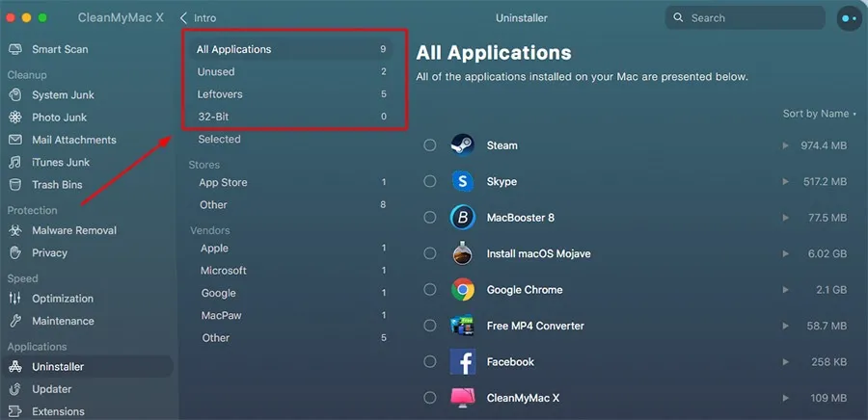Image resolution: width=868 pixels, height=420 pixels.
Task: Click the Install macOS Mojave icon
Action: click(462, 253)
